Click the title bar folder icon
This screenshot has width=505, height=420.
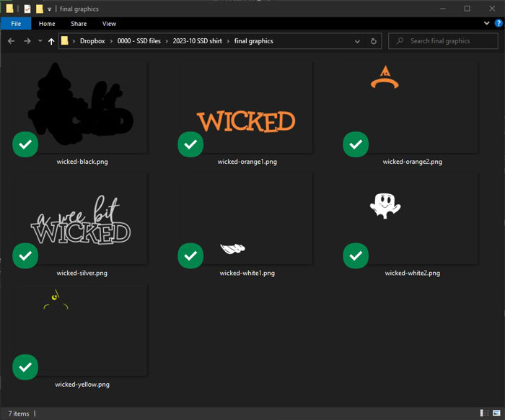9,9
